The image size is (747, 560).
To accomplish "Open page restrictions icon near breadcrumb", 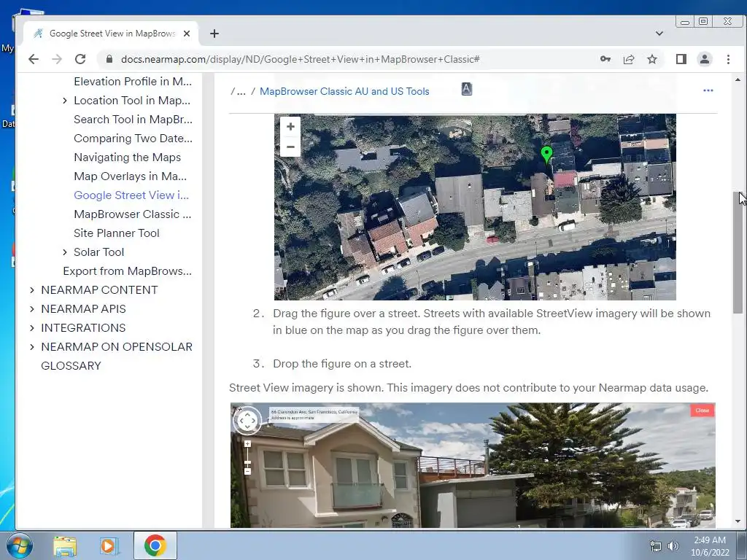I will 466,89.
